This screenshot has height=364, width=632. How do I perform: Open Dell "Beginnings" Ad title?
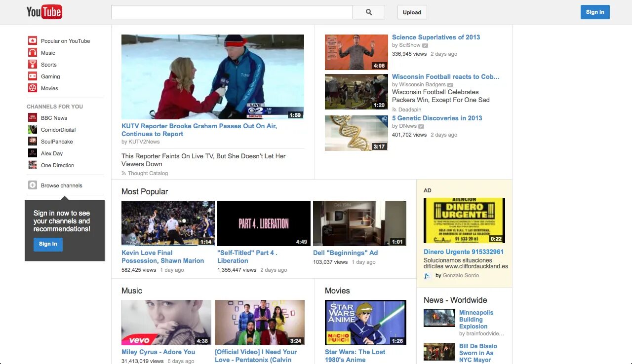[345, 253]
